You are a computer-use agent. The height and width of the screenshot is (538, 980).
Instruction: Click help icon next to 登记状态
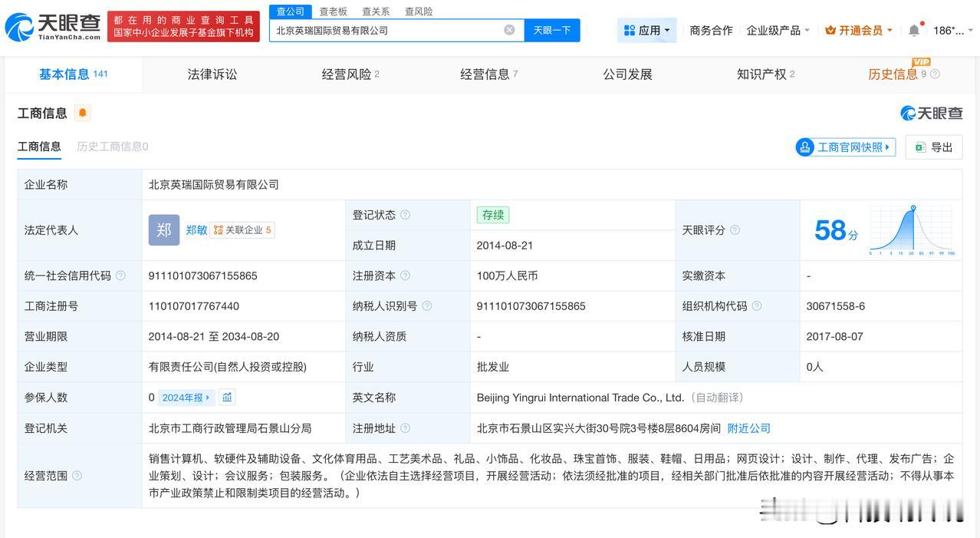(405, 215)
